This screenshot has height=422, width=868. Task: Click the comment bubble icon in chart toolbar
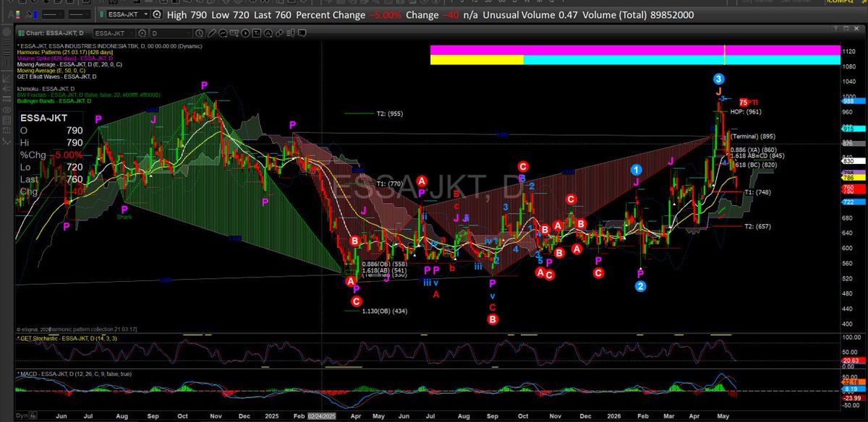(302, 33)
